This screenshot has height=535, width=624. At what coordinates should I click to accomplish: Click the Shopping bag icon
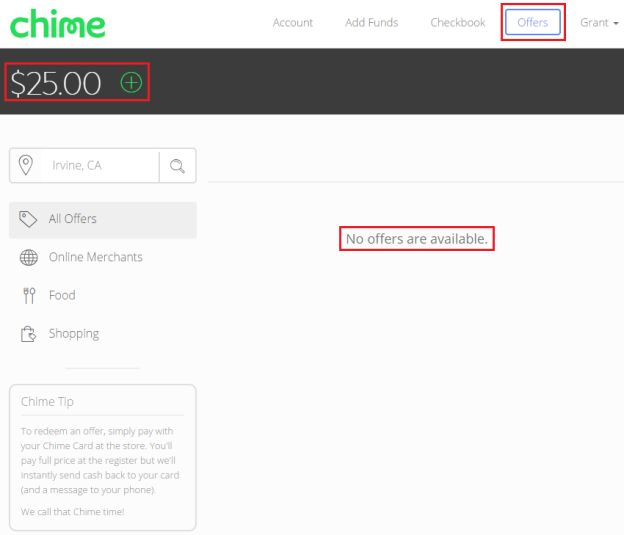pos(28,334)
